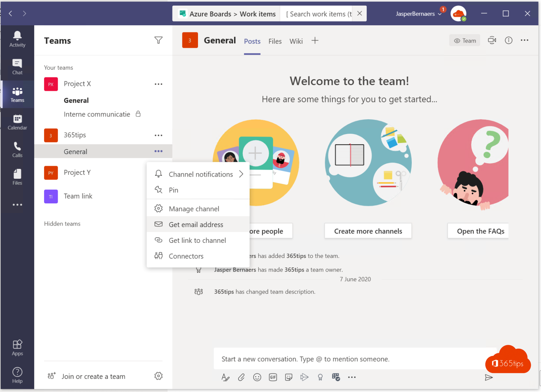Toggle team visibility with the eye button
Screen dimensions: 541x392
click(x=465, y=40)
